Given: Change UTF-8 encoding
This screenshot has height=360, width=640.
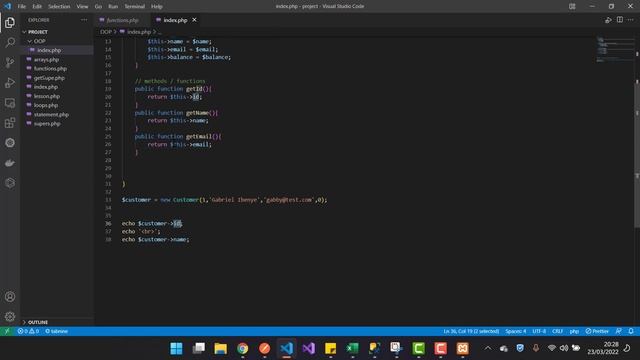Looking at the screenshot, I should coord(539,331).
